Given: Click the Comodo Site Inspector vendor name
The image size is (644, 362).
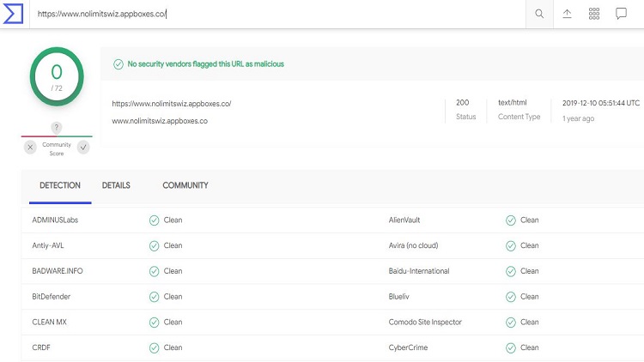Looking at the screenshot, I should click(x=425, y=323).
